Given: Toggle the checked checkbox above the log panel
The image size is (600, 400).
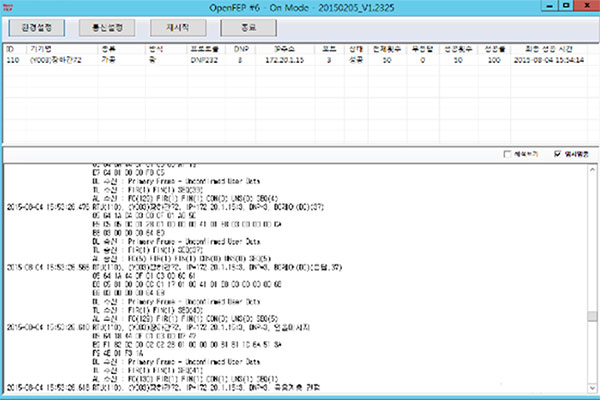Looking at the screenshot, I should [557, 154].
